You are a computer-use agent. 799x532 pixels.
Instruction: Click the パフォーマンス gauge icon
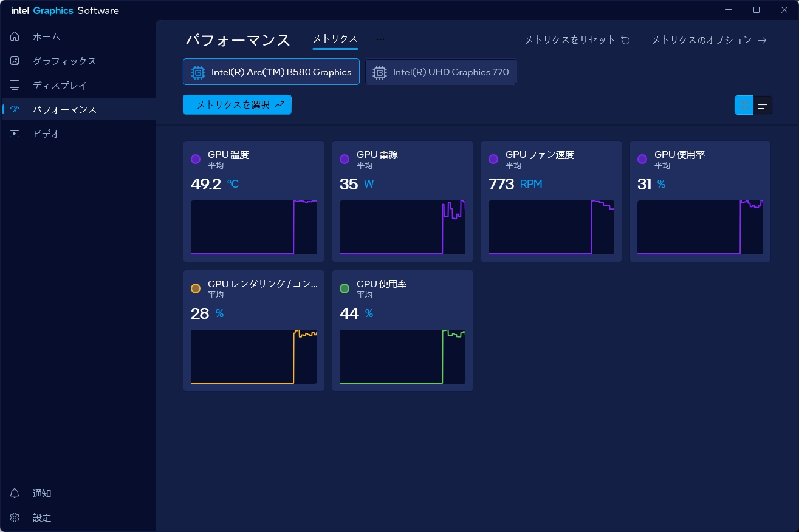pos(15,109)
